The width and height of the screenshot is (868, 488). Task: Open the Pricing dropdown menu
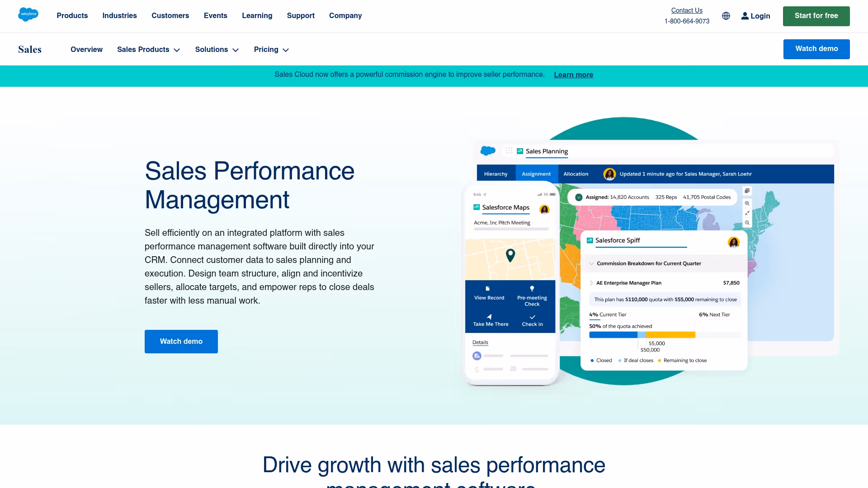tap(271, 50)
